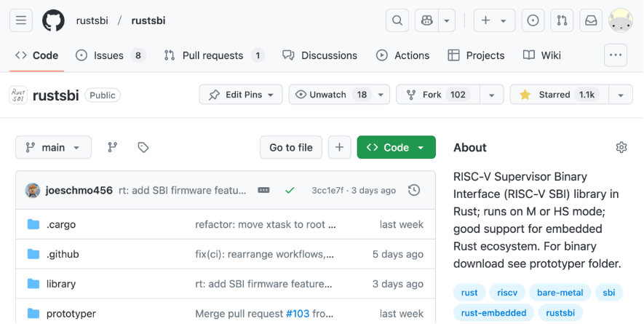Toggle the Starred button for rustsbi
Viewport: 644px width, 324px height.
click(x=557, y=95)
